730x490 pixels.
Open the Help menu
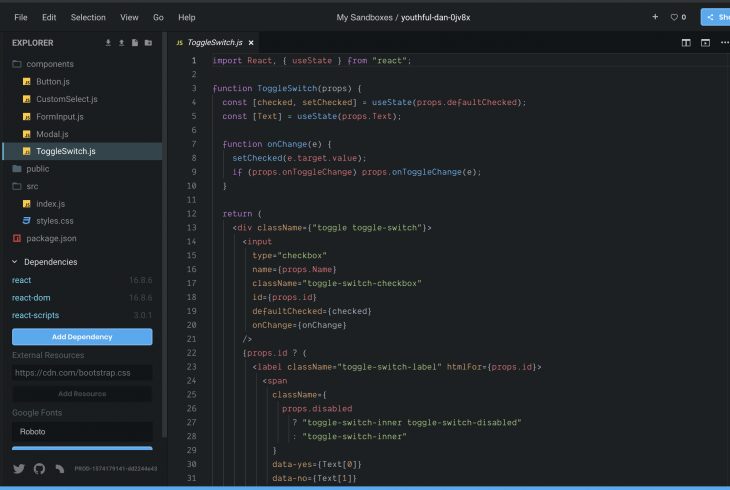[187, 17]
